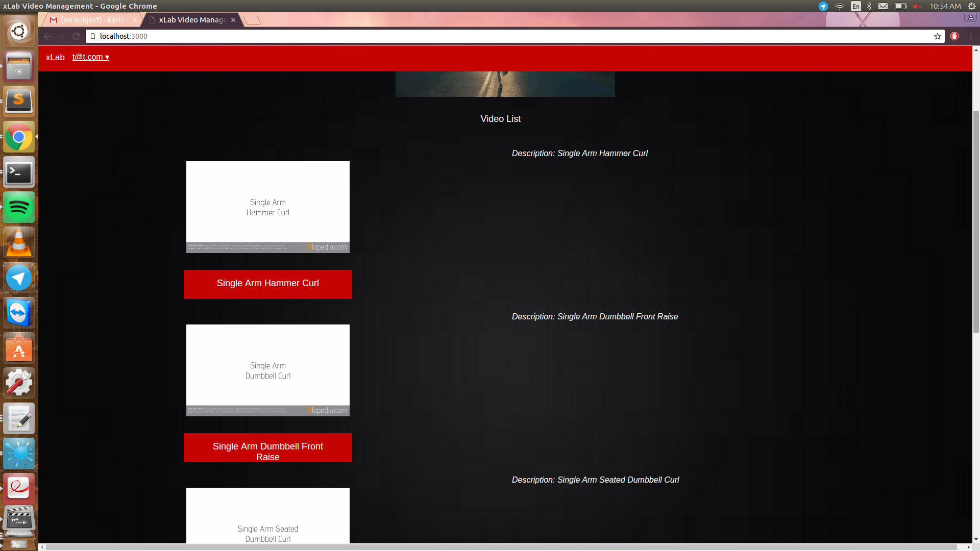
Task: Click the xLab brand link
Action: 55,57
